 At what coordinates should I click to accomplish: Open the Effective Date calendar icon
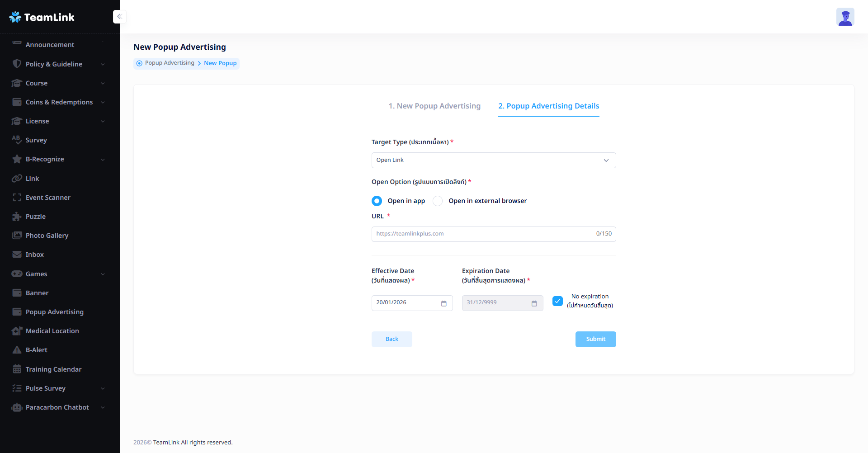pyautogui.click(x=443, y=303)
